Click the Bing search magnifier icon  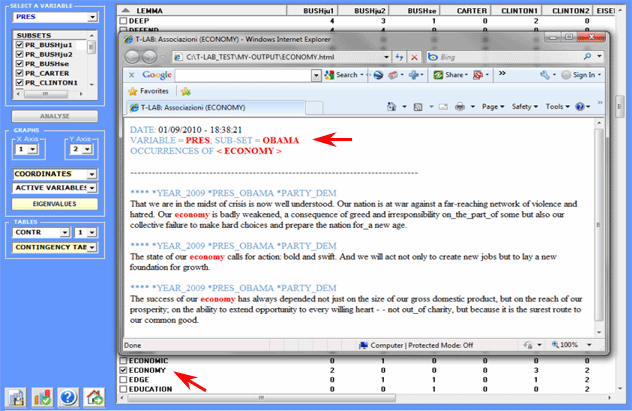(587, 56)
